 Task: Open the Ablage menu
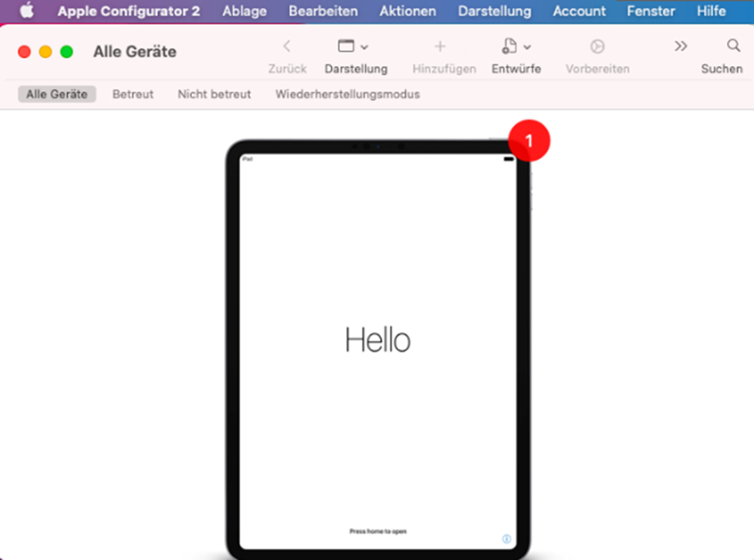244,11
